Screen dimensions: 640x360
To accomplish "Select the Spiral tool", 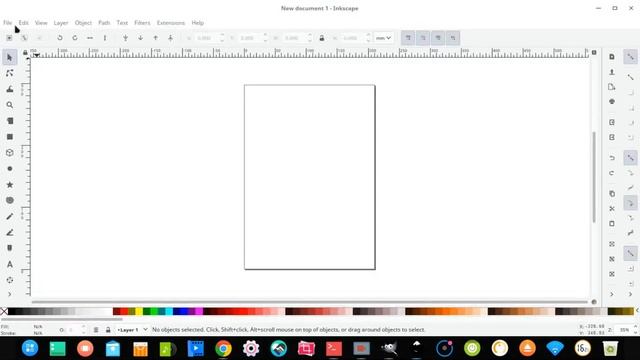I will [10, 200].
